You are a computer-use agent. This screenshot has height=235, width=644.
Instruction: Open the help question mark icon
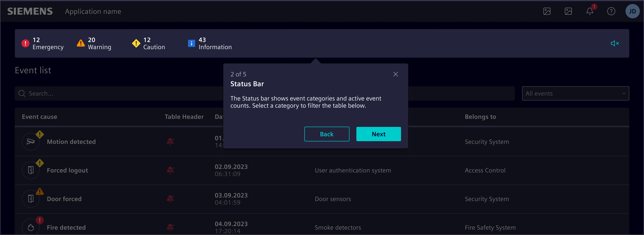coord(611,11)
